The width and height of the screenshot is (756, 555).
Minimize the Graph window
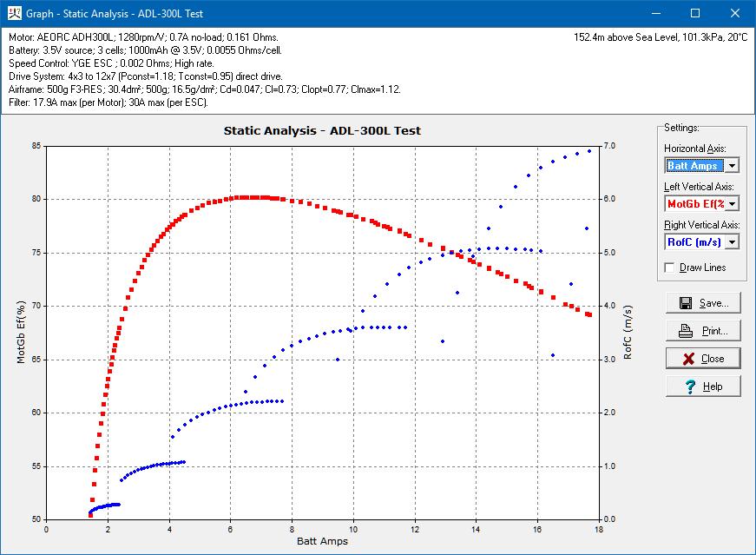click(x=656, y=13)
